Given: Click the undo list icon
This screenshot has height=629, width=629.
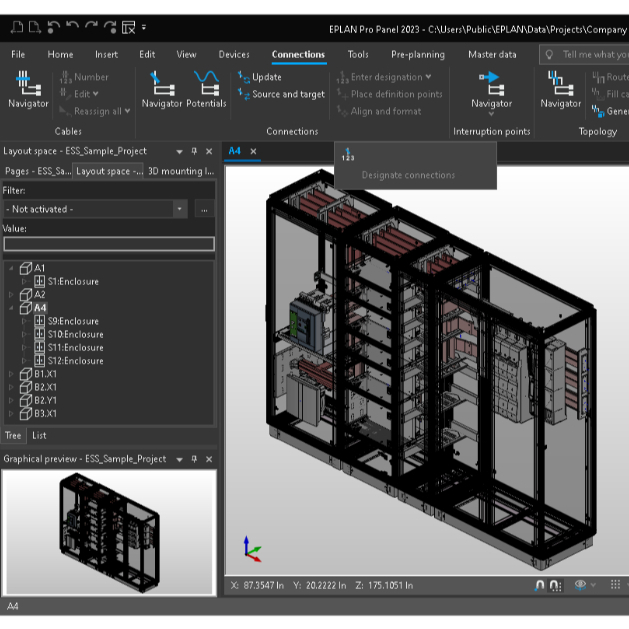Looking at the screenshot, I should coord(53,27).
